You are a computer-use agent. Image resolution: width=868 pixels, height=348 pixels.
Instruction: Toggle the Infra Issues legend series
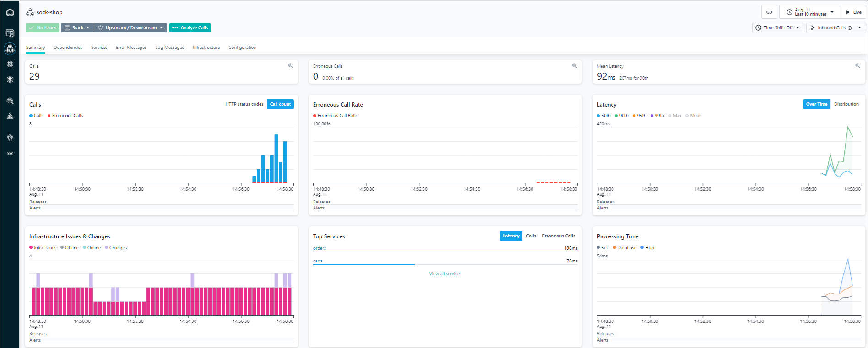43,248
